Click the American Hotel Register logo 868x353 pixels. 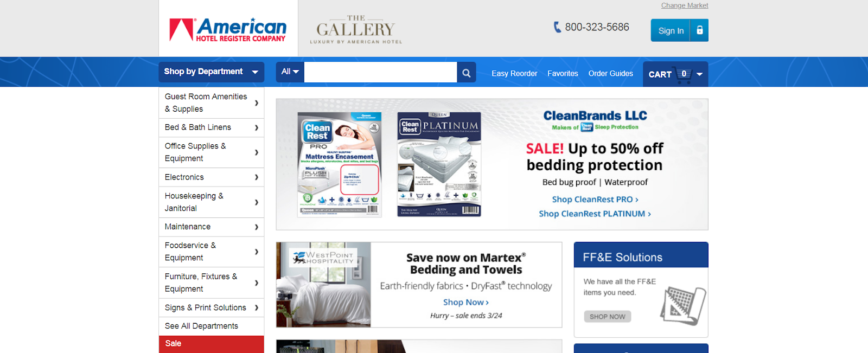(x=228, y=29)
